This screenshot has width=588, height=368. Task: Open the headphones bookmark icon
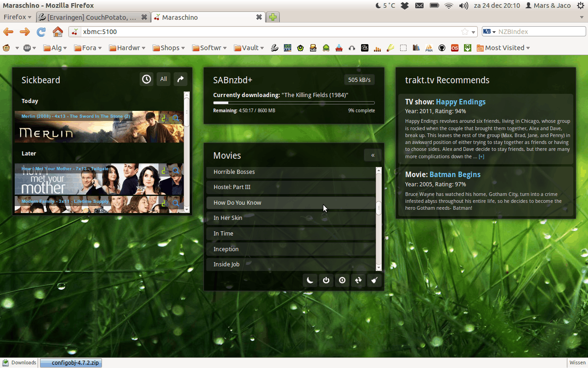[352, 48]
